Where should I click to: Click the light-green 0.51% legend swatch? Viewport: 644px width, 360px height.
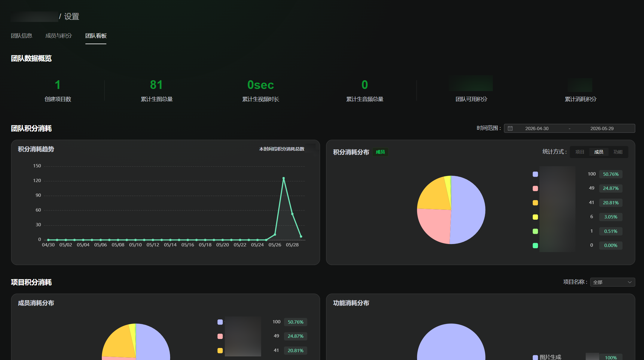(535, 231)
